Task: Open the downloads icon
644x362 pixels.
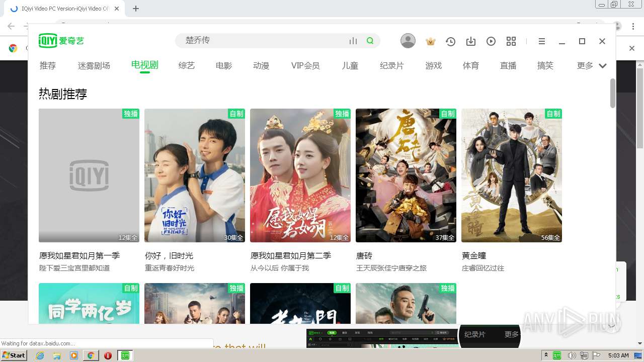Action: click(471, 42)
